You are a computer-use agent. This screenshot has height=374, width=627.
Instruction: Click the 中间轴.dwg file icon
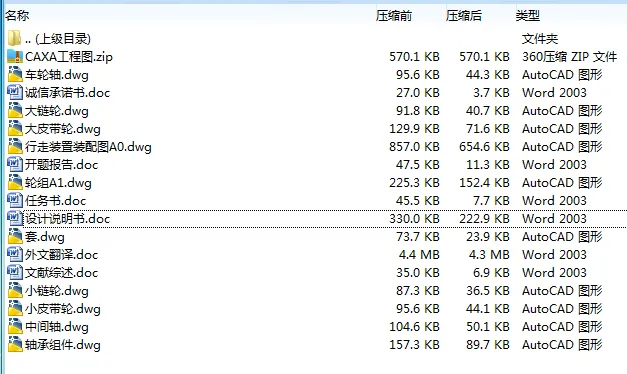tap(15, 326)
